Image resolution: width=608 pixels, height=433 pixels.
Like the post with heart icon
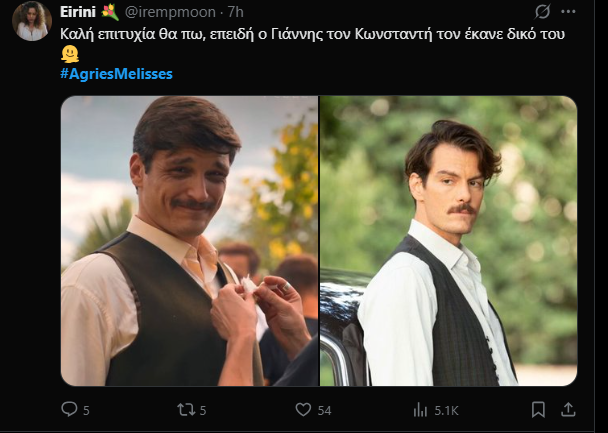coord(303,409)
